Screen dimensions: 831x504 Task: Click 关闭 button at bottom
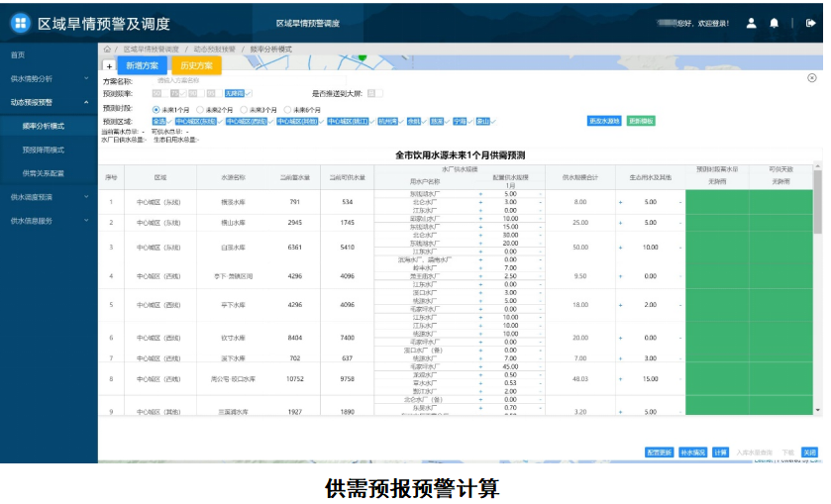pyautogui.click(x=809, y=453)
